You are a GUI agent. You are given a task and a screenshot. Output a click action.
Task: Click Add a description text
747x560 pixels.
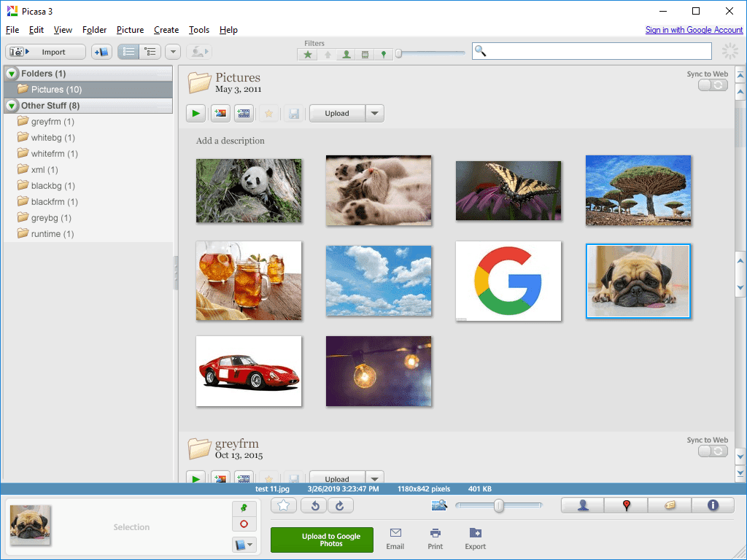pyautogui.click(x=230, y=141)
